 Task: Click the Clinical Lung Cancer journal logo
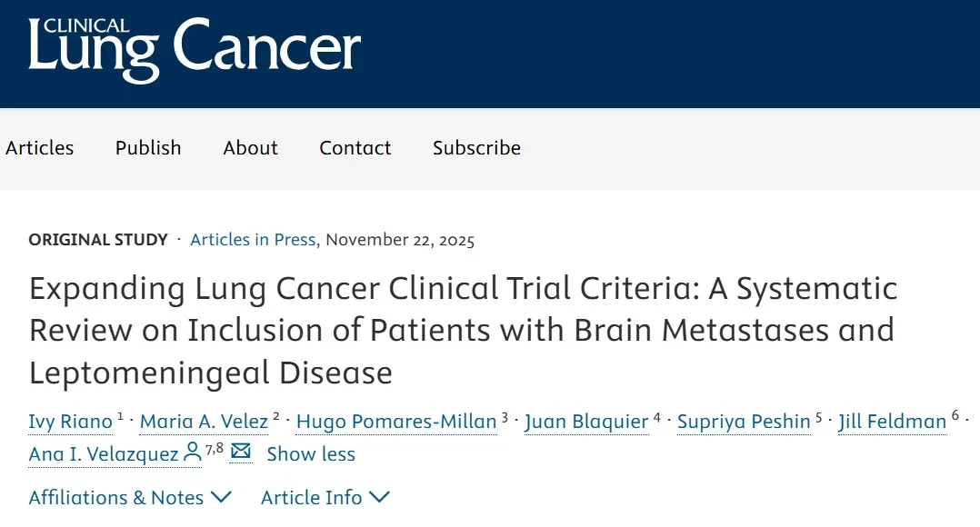tap(195, 47)
